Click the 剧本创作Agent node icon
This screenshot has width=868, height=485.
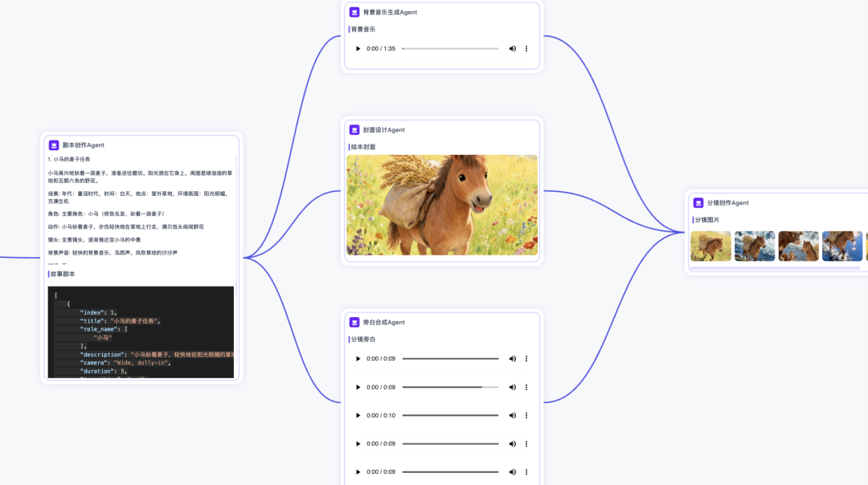click(54, 145)
